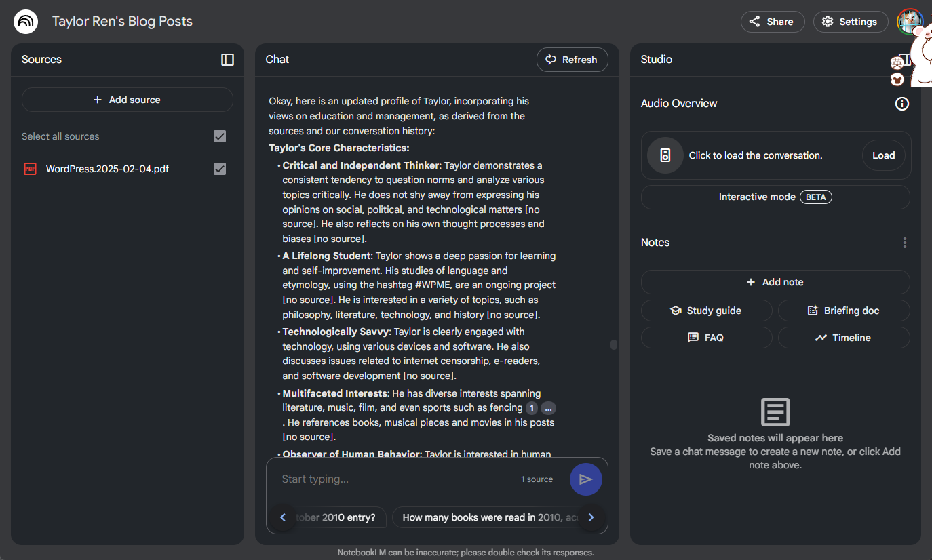Open the user profile avatar
This screenshot has width=932, height=560.
[908, 22]
